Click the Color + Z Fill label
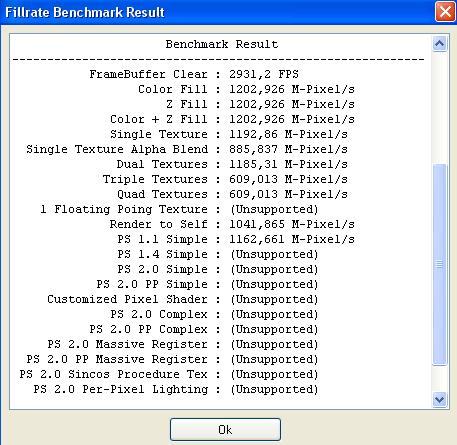Image resolution: width=457 pixels, height=445 pixels. coord(159,119)
